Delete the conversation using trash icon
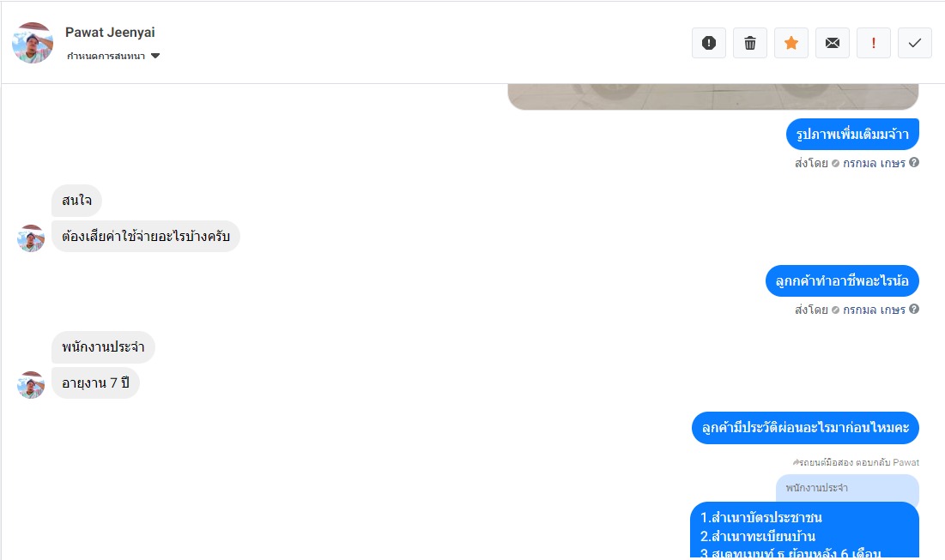Image resolution: width=945 pixels, height=560 pixels. (749, 43)
